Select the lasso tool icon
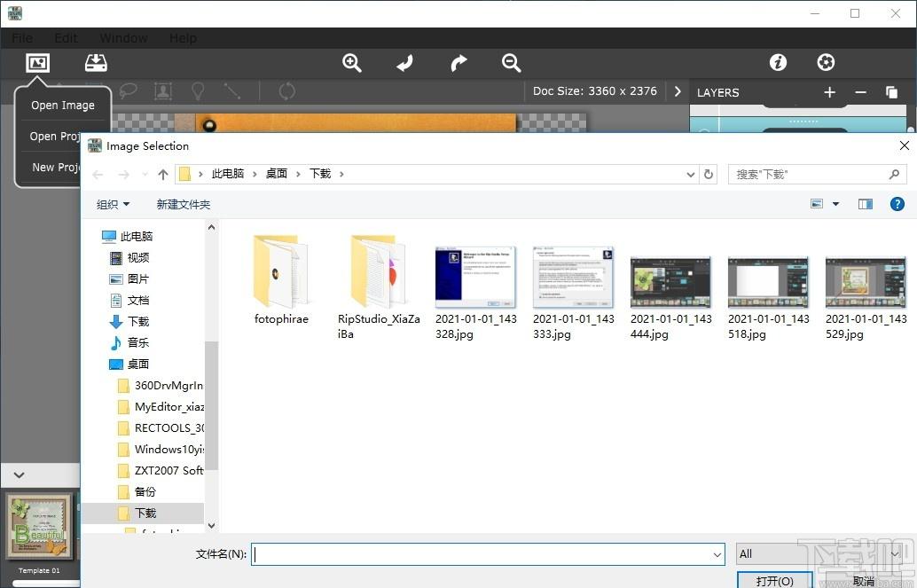Image resolution: width=917 pixels, height=588 pixels. coord(128,90)
